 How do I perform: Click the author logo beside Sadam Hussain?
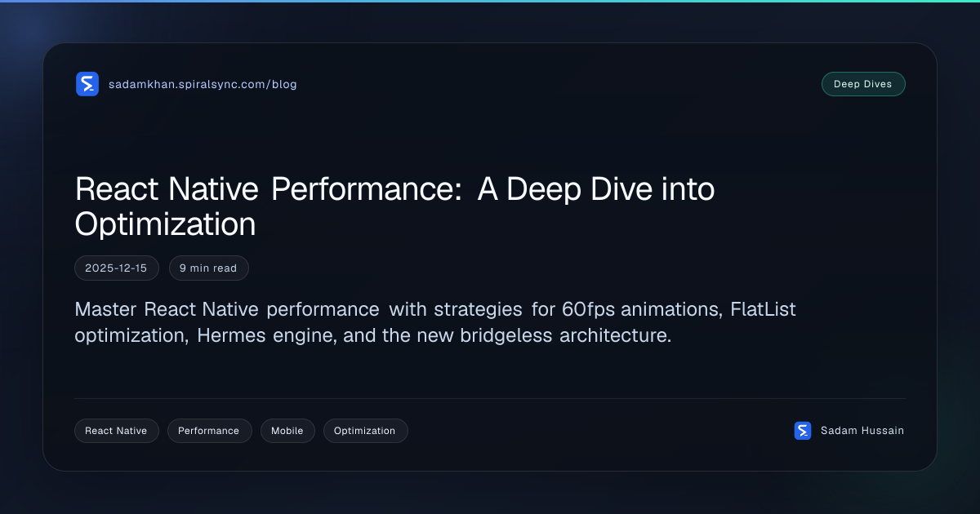point(803,431)
